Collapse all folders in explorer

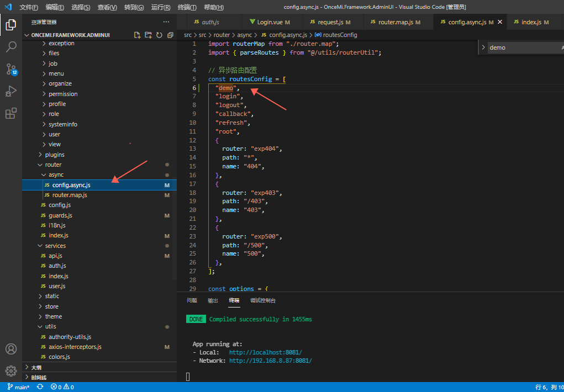click(x=170, y=35)
